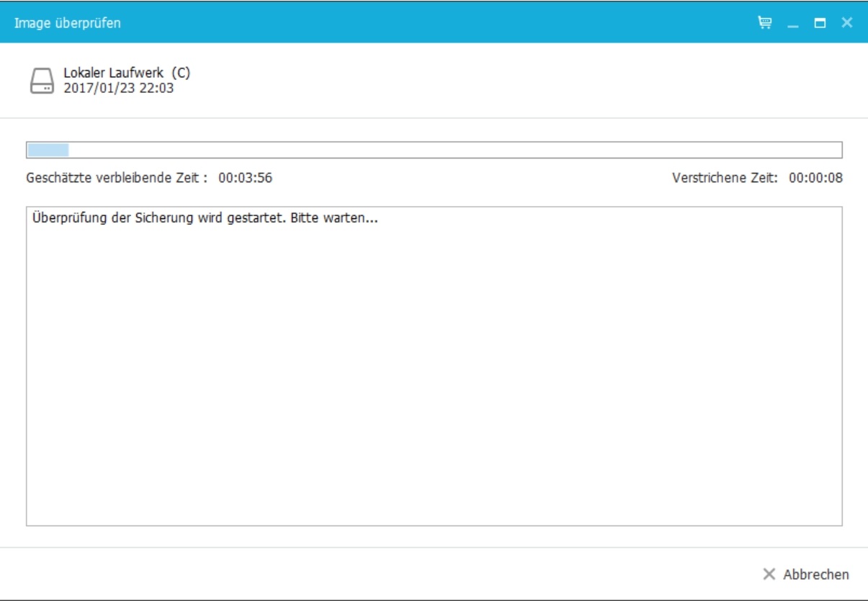Click the 'Verstrichene Zeit' label
868x601 pixels.
coord(725,178)
